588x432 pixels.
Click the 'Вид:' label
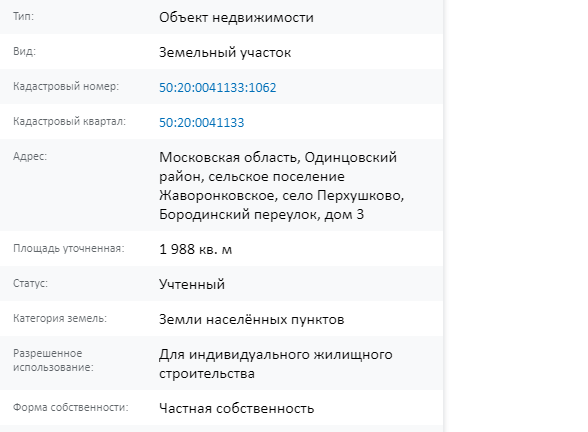24,51
